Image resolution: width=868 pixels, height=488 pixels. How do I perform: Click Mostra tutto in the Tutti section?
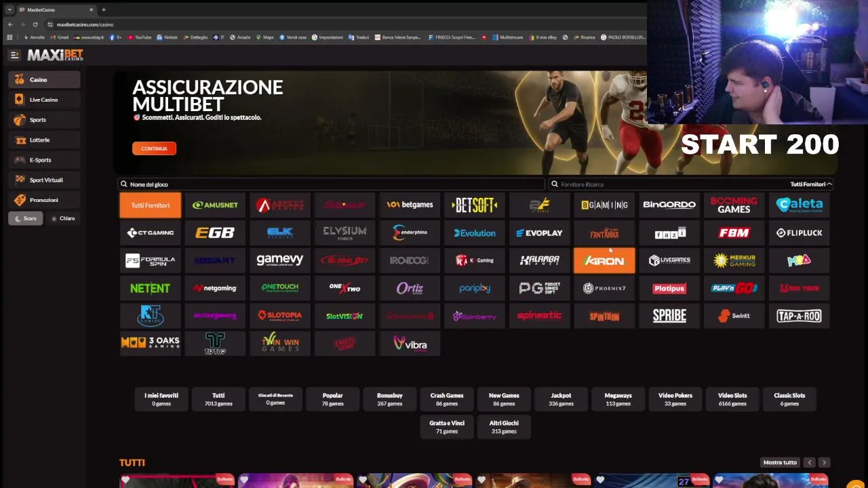click(780, 462)
